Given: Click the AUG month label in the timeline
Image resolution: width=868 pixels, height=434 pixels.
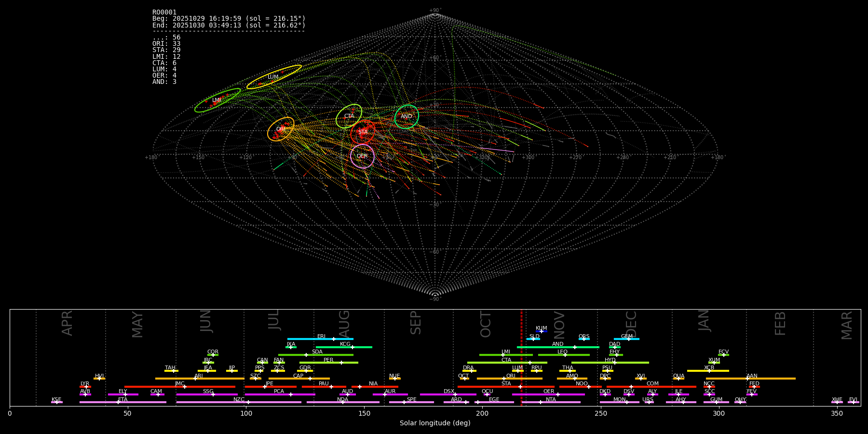Looking at the screenshot, I should (x=344, y=325).
